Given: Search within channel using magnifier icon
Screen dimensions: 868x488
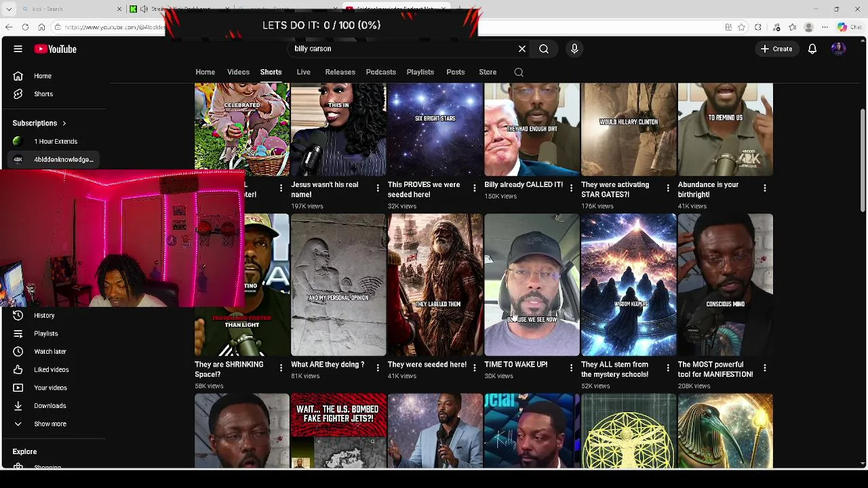Looking at the screenshot, I should 519,72.
